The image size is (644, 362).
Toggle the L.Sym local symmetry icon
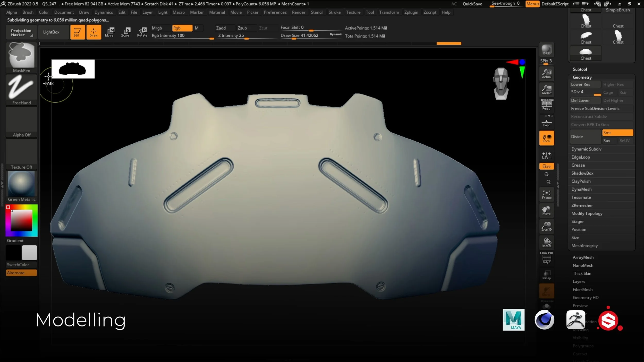pos(546,155)
